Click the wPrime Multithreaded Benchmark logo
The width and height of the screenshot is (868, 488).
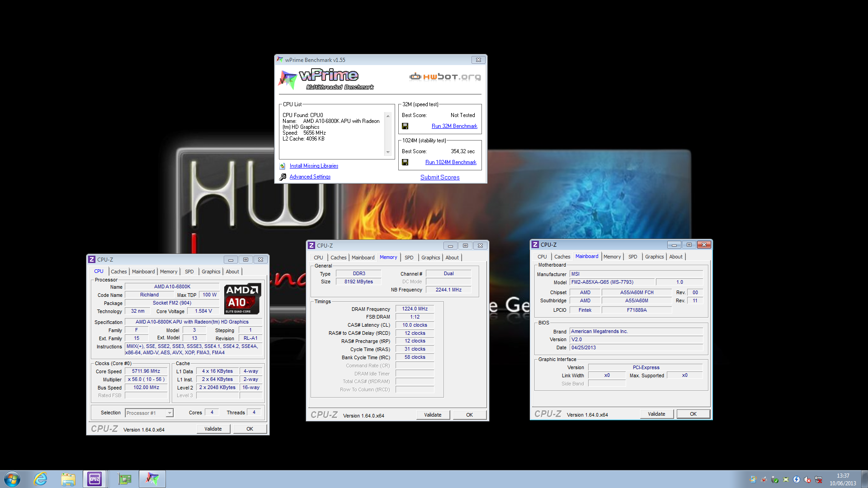point(326,79)
